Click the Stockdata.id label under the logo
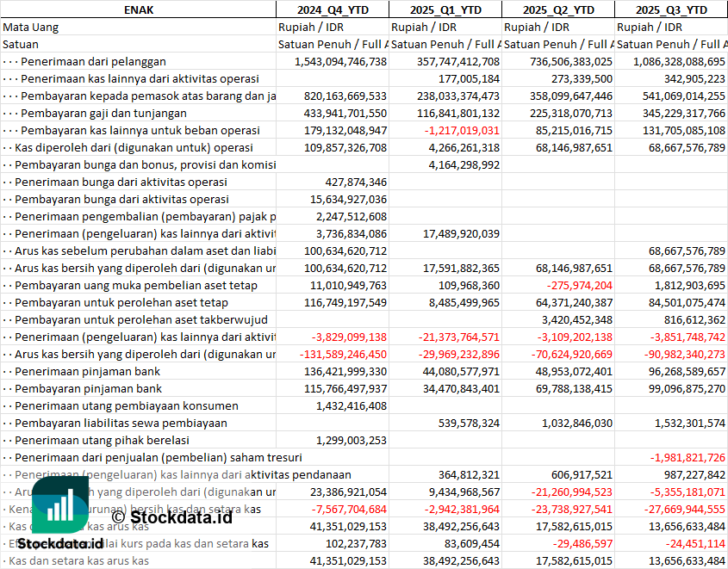Screen dimensions: 728x569 pyautogui.click(x=60, y=544)
